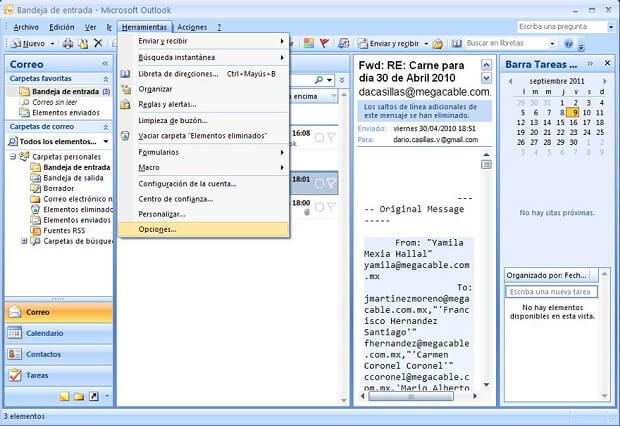Image resolution: width=620 pixels, height=426 pixels.
Task: Select Fuentes RSS folder
Action: click(64, 230)
